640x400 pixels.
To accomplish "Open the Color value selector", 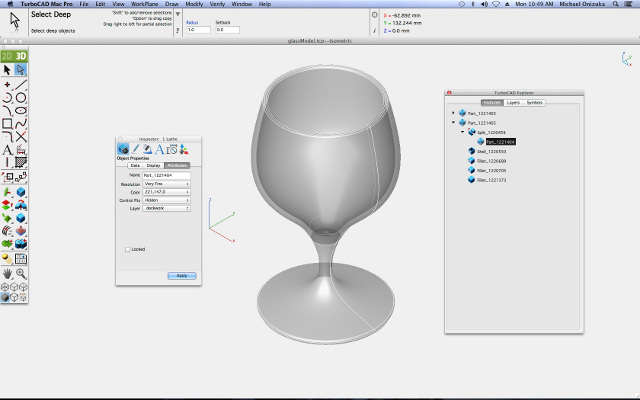I will (167, 192).
